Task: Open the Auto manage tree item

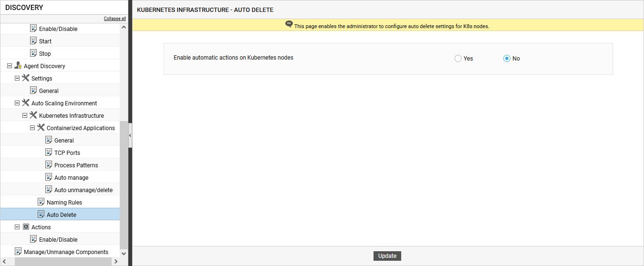Action: (71, 177)
